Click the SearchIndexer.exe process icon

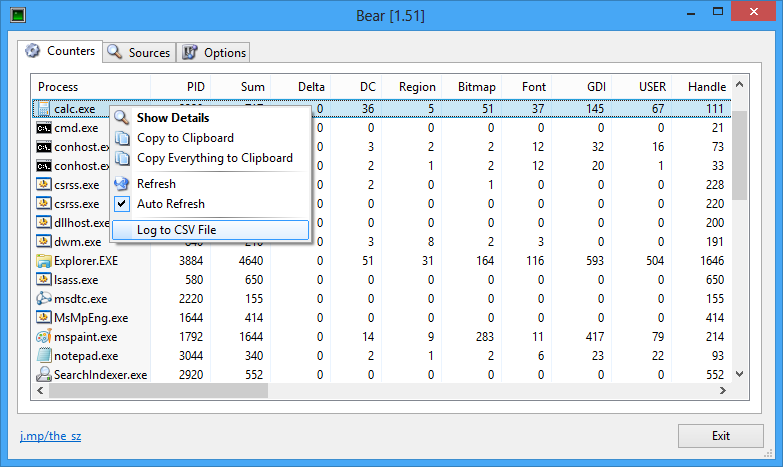[x=44, y=375]
